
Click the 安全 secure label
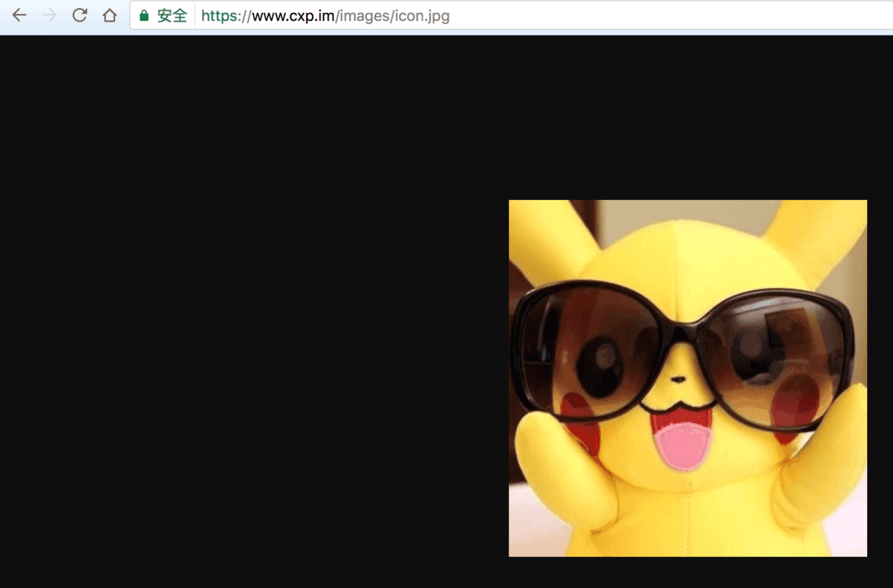pos(172,16)
